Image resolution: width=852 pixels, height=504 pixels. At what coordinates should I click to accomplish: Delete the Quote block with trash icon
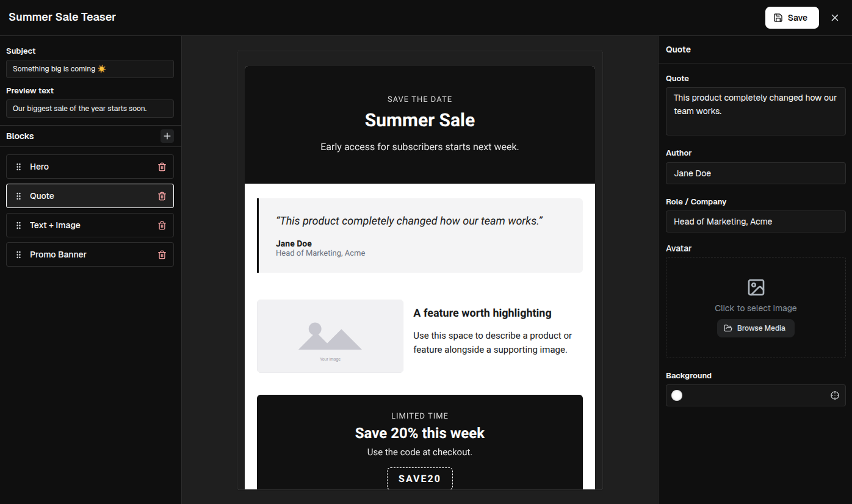point(162,196)
